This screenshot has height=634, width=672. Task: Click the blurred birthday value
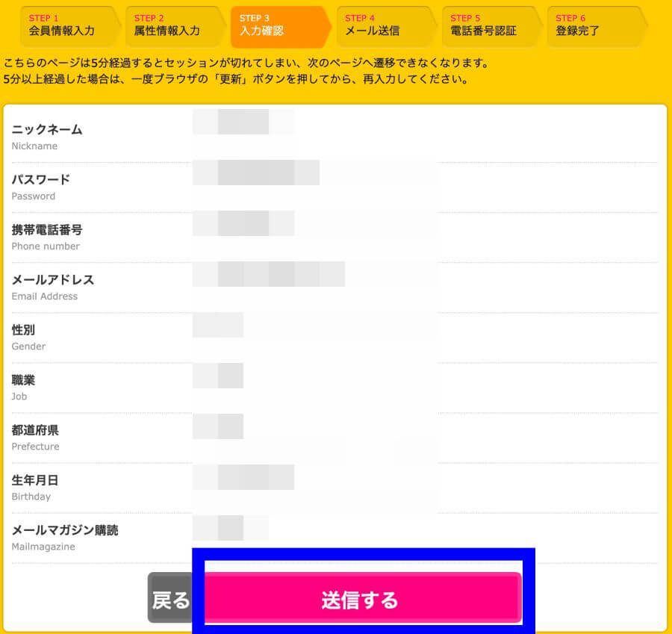tap(243, 477)
